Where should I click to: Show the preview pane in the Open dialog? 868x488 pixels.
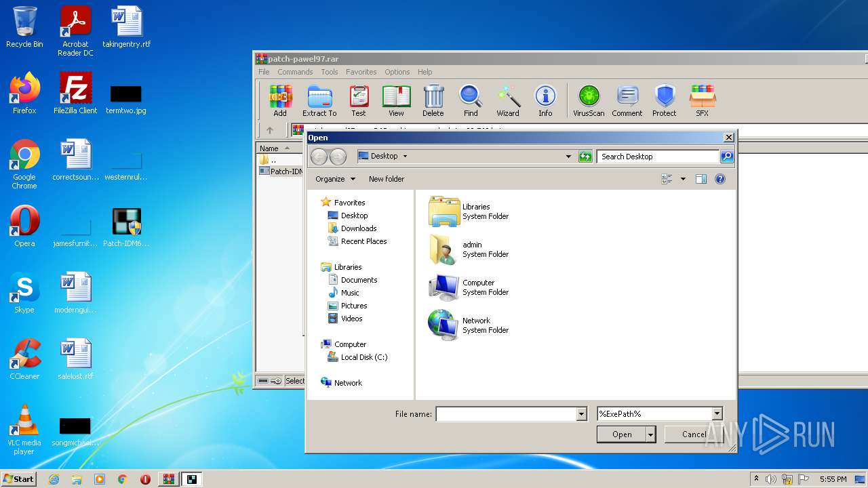[701, 179]
